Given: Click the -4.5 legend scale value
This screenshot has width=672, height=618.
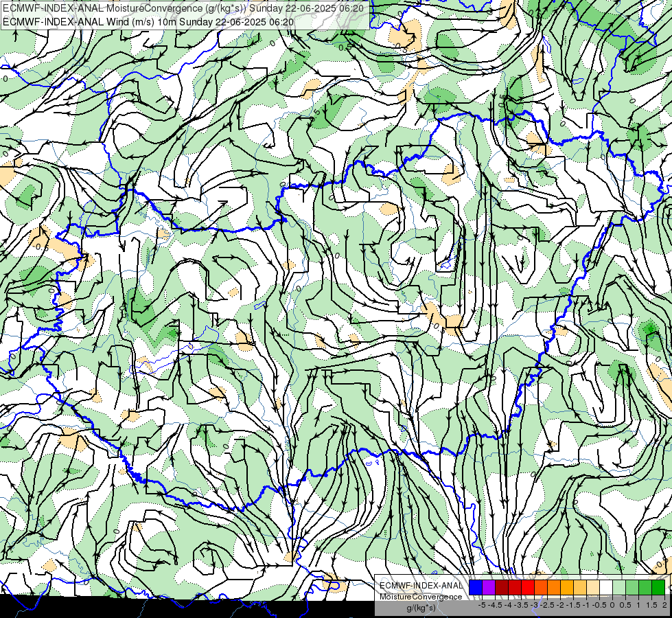Looking at the screenshot, I should [495, 605].
